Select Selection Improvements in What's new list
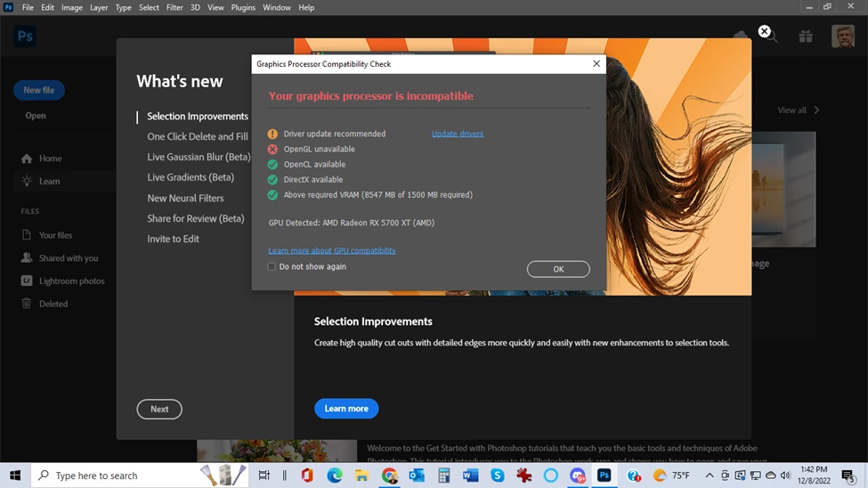This screenshot has height=488, width=868. 198,117
